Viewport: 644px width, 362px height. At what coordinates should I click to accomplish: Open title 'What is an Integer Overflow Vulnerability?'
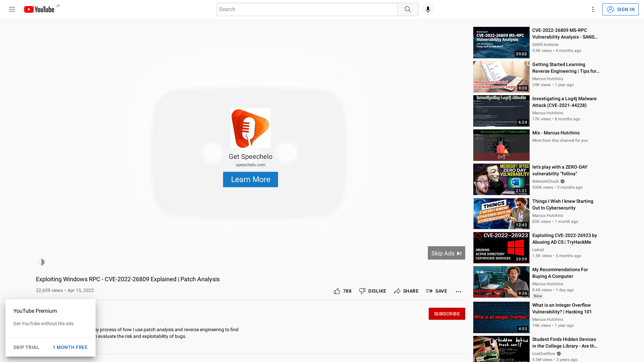[562, 308]
